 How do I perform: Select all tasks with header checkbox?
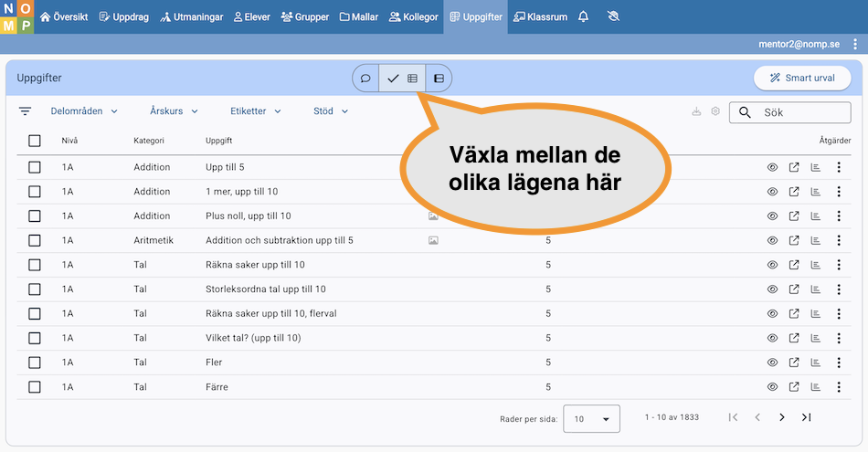[x=35, y=141]
